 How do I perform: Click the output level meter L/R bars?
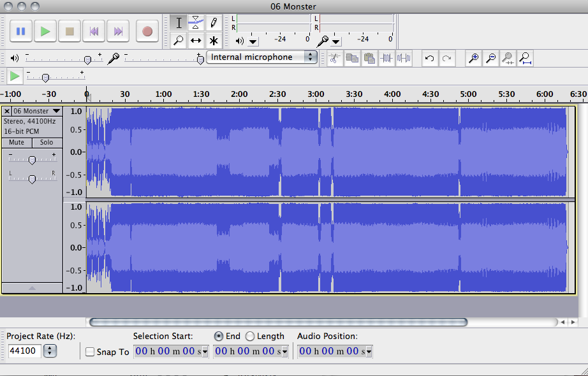[273, 23]
